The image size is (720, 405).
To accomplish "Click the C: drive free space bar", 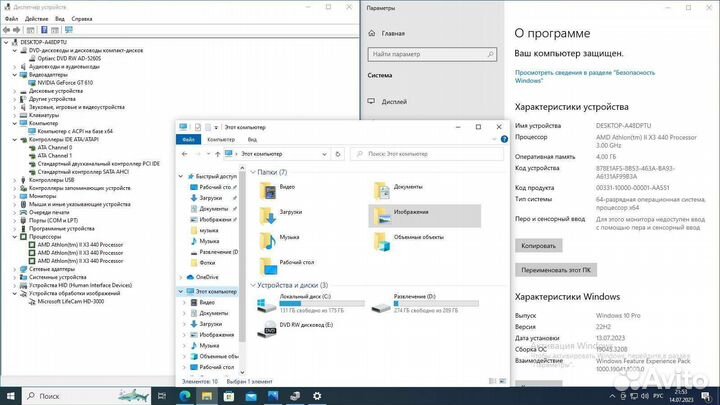I will (322, 304).
